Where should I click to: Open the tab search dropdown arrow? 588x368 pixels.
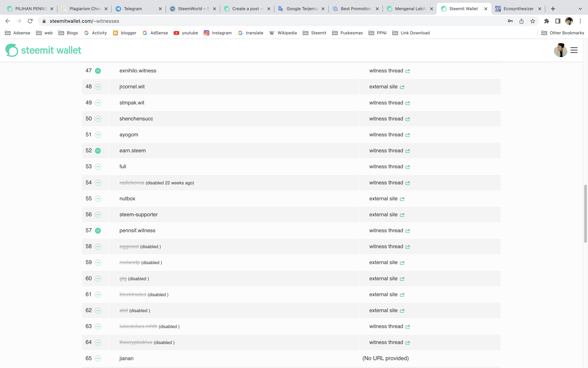pos(580,9)
